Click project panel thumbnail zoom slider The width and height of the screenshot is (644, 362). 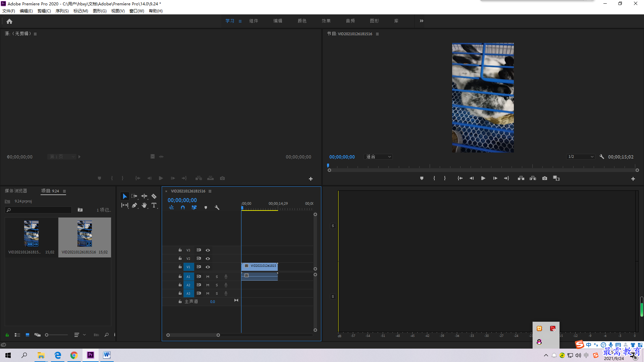coord(56,335)
